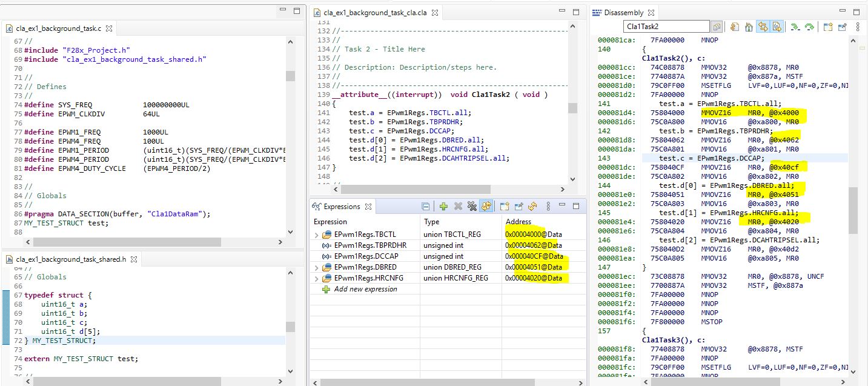Click location history button beside Cla1Task2 field
Screen dimensions: 868x386
pos(717,27)
